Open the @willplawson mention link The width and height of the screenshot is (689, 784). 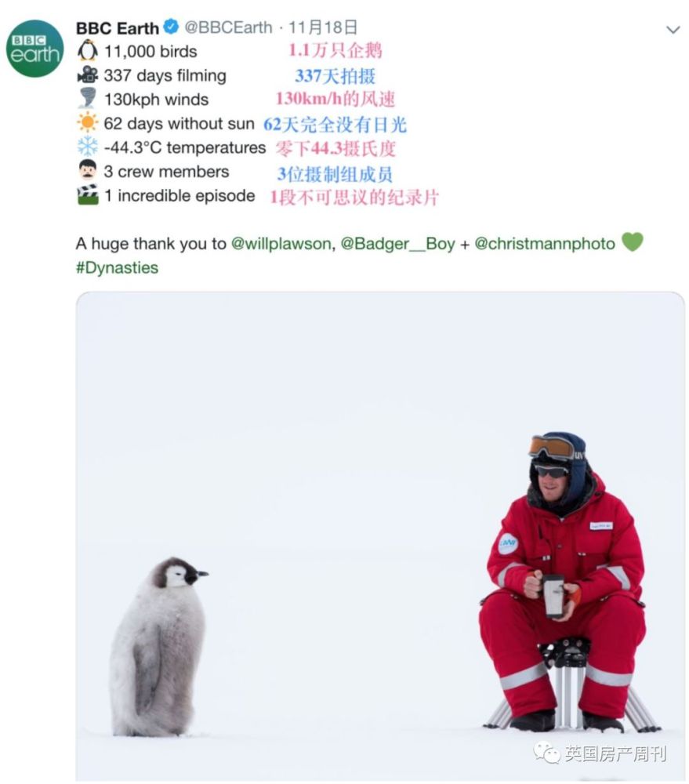pos(281,244)
